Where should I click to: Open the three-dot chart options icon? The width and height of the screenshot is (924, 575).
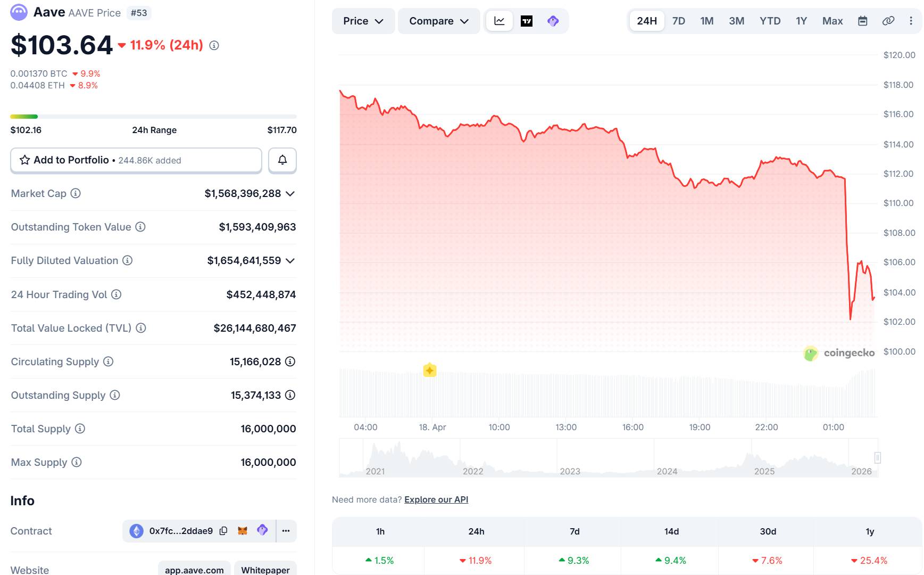(x=911, y=21)
